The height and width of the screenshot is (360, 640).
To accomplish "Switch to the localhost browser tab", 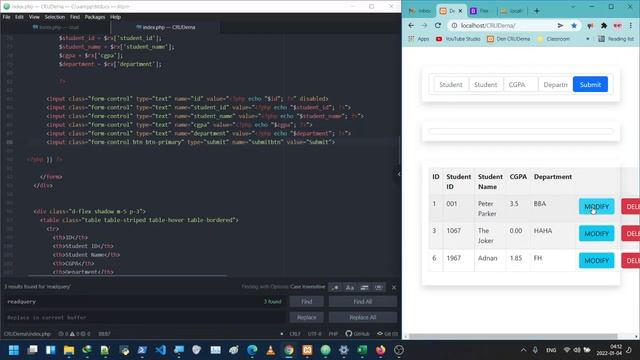I will tap(512, 11).
